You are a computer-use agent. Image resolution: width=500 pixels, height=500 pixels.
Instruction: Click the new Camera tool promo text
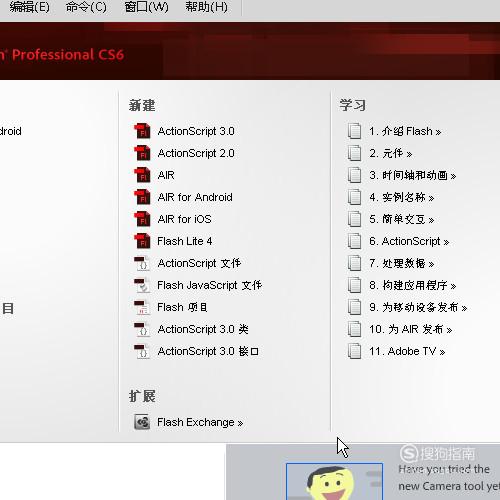449,477
